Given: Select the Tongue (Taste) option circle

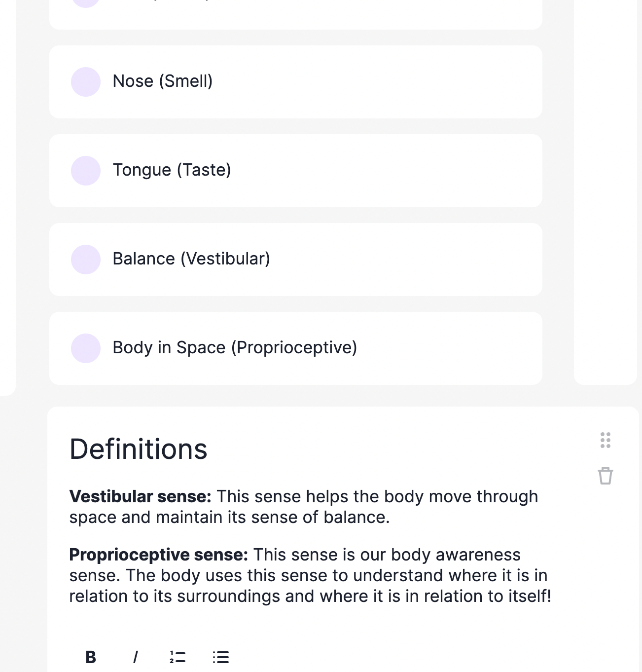Looking at the screenshot, I should (86, 171).
